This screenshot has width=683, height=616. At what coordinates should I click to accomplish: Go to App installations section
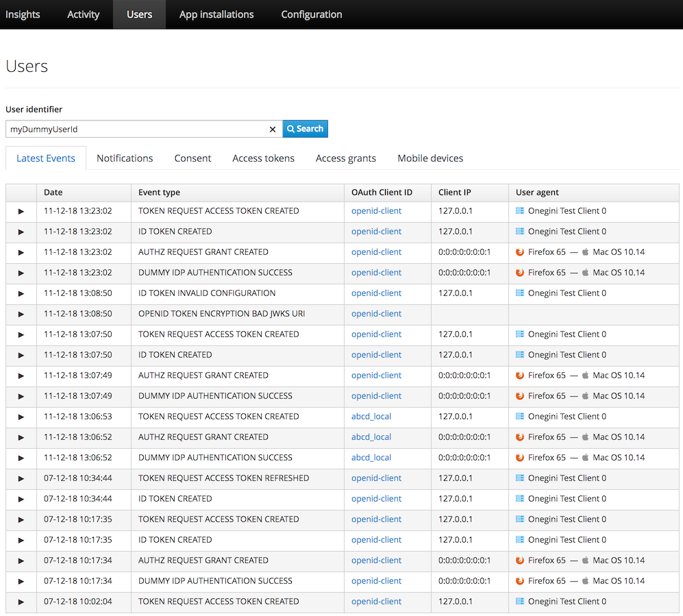[x=216, y=14]
